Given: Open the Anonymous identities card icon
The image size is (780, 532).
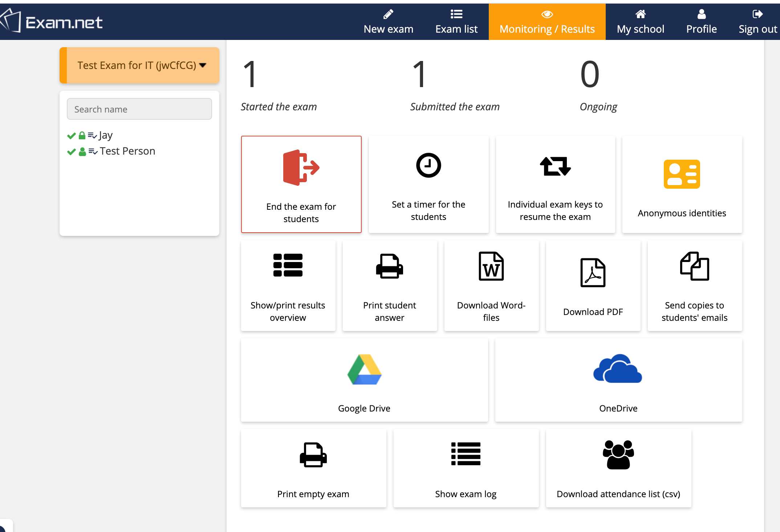Looking at the screenshot, I should pos(682,174).
